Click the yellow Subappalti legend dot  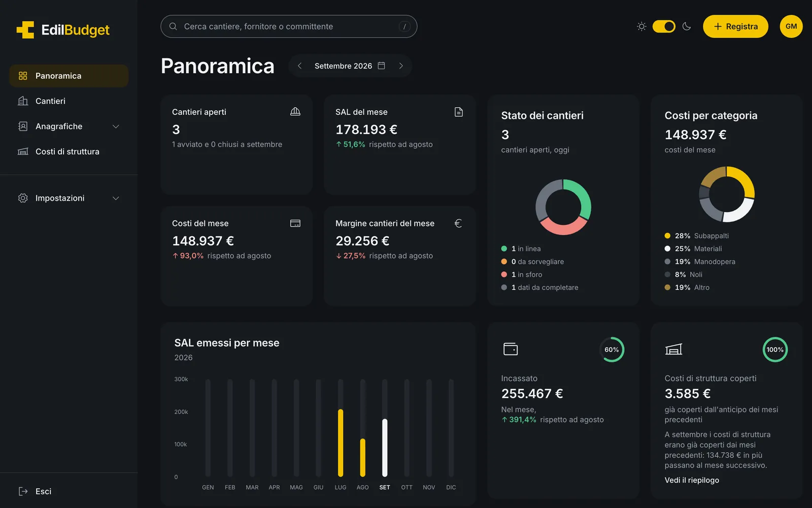coord(667,236)
